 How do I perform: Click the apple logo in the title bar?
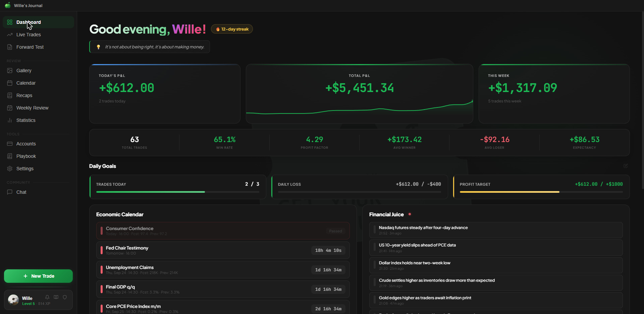pyautogui.click(x=8, y=5)
